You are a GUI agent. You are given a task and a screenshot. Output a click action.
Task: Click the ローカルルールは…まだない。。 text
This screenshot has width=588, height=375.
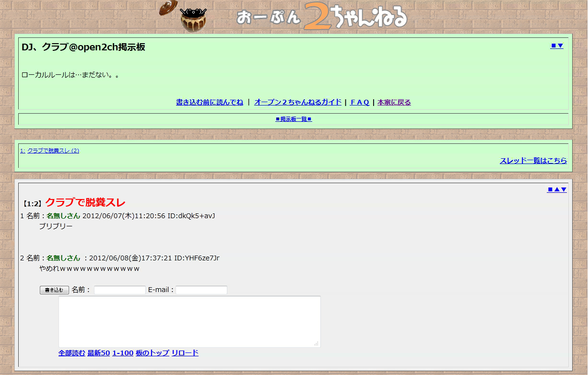pos(71,75)
